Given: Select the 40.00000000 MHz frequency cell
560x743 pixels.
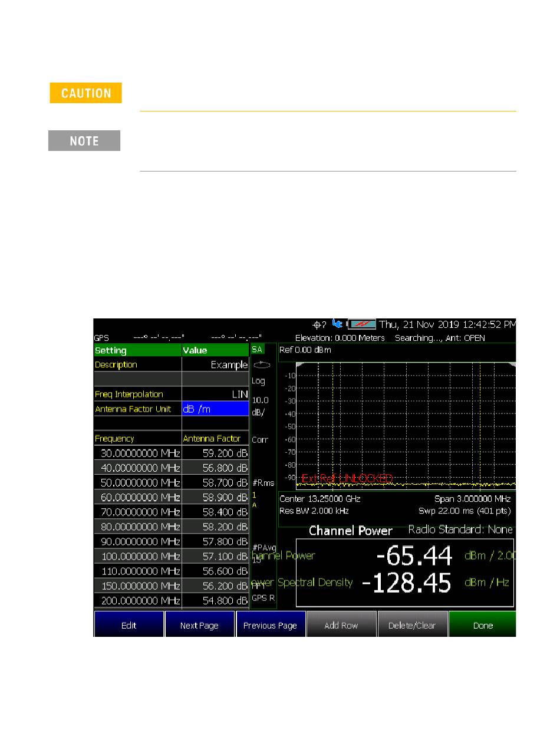Looking at the screenshot, I should click(138, 468).
